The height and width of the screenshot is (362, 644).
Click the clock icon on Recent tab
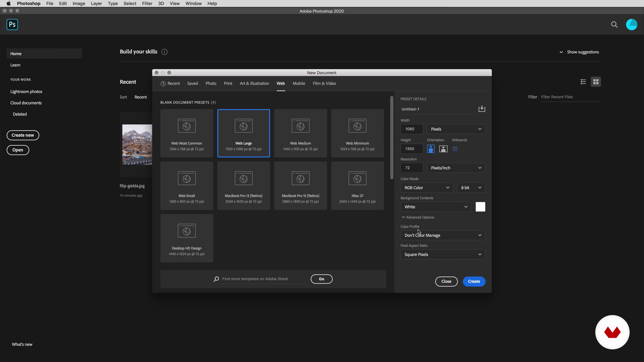163,84
